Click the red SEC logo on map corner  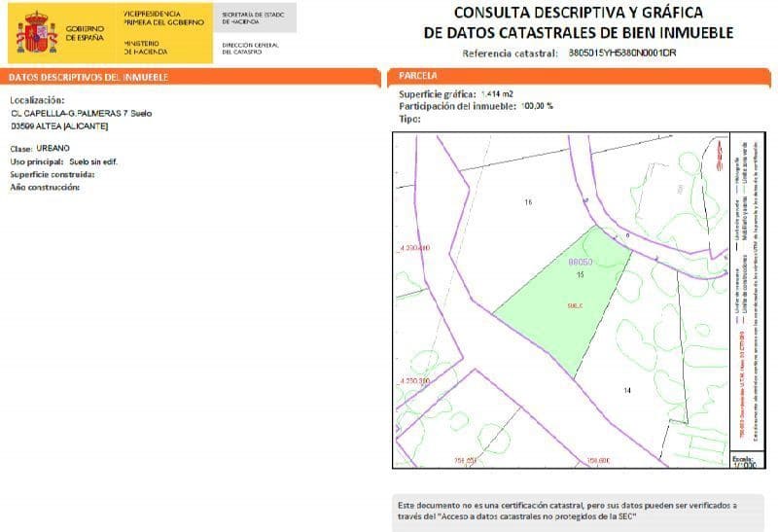[719, 156]
